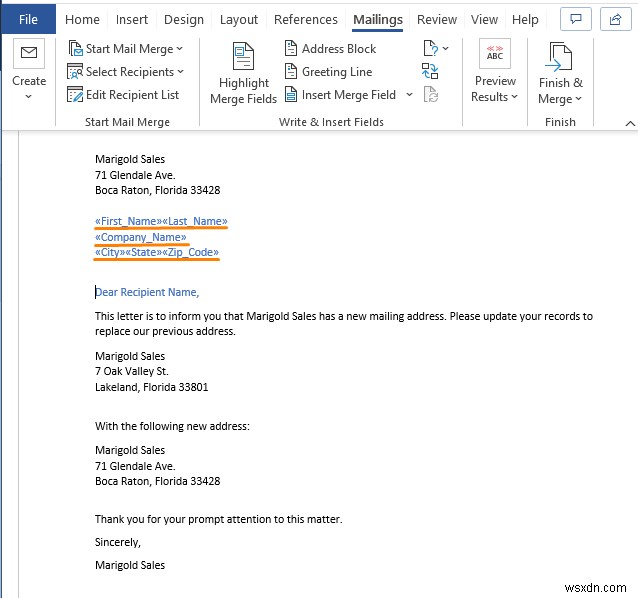This screenshot has height=598, width=638.
Task: Click the Edit Recipient List icon
Action: (75, 95)
